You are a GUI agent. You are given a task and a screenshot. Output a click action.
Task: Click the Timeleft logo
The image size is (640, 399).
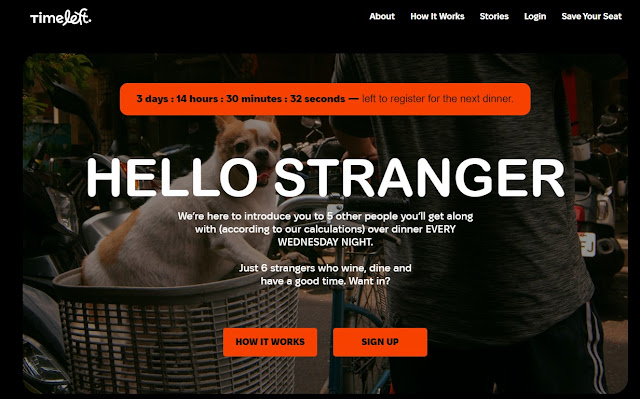point(60,18)
